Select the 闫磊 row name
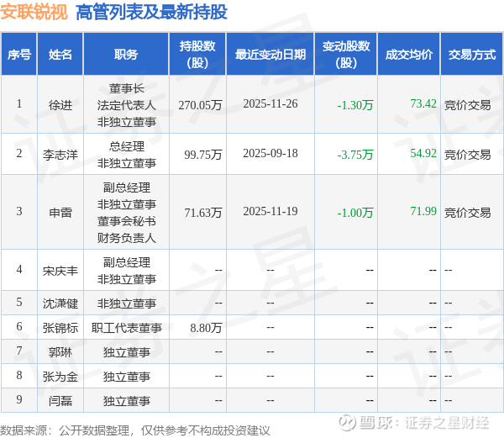The height and width of the screenshot is (438, 504). pos(60,401)
